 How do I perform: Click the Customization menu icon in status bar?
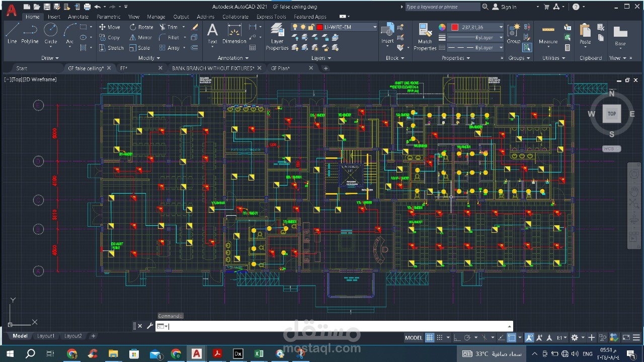636,337
